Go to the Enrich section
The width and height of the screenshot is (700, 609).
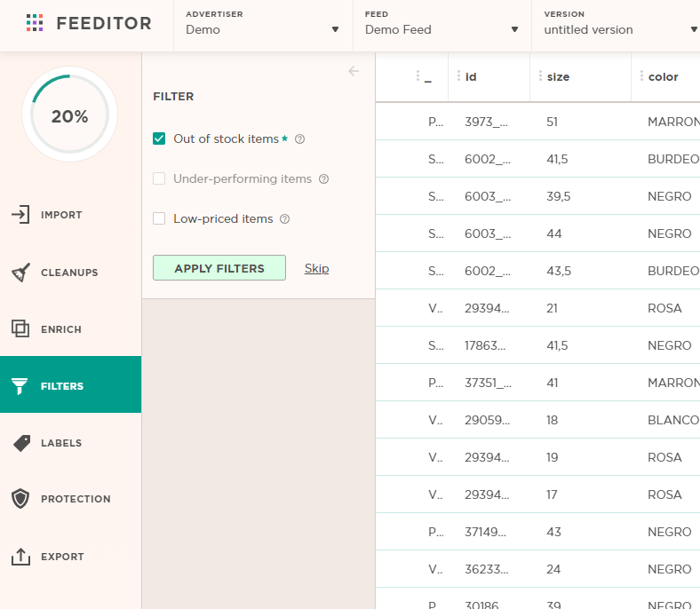pos(70,329)
